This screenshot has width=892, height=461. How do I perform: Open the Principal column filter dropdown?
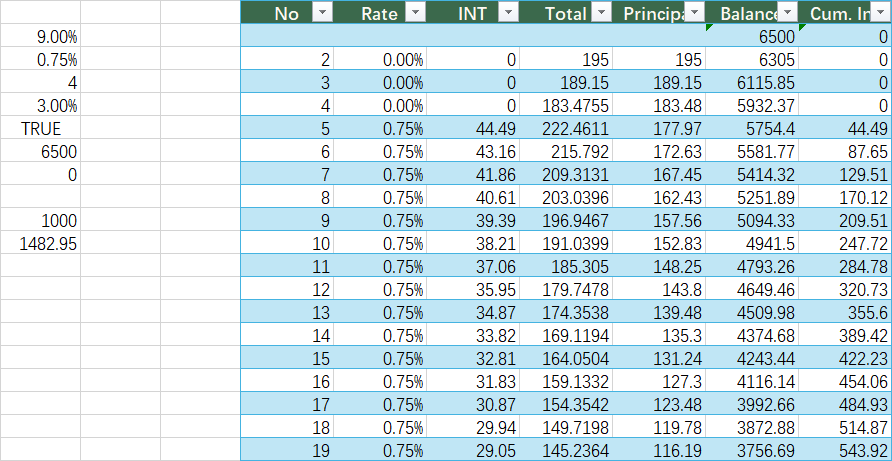coord(694,12)
